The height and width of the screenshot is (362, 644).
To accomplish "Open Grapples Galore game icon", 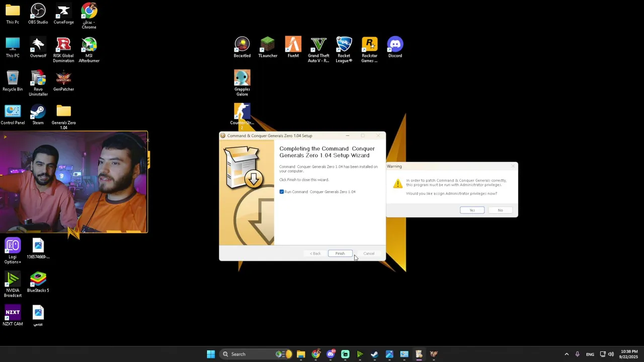I will (x=242, y=83).
